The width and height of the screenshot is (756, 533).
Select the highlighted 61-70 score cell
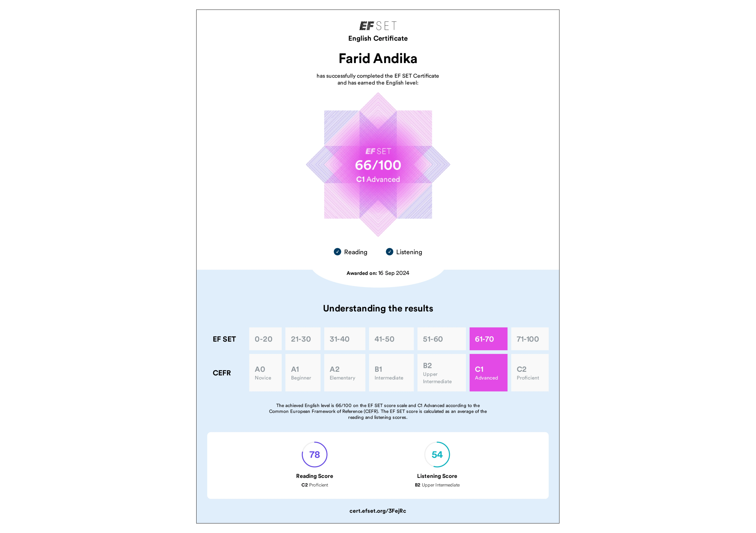[488, 339]
